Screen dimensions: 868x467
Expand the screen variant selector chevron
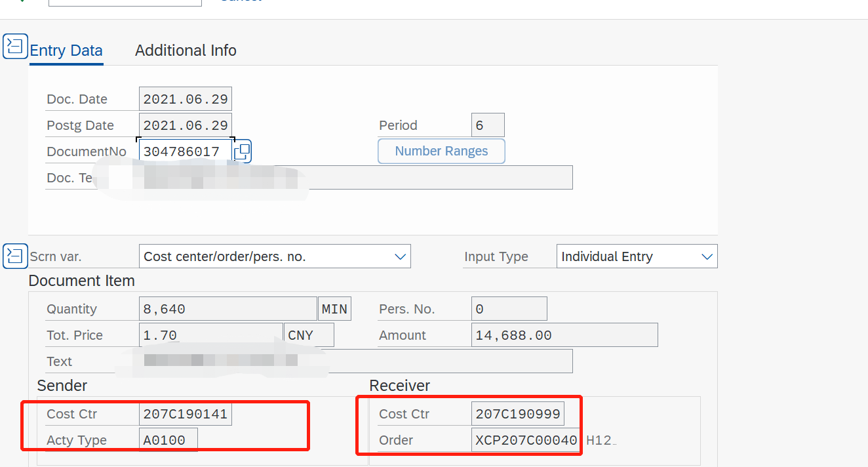(400, 256)
